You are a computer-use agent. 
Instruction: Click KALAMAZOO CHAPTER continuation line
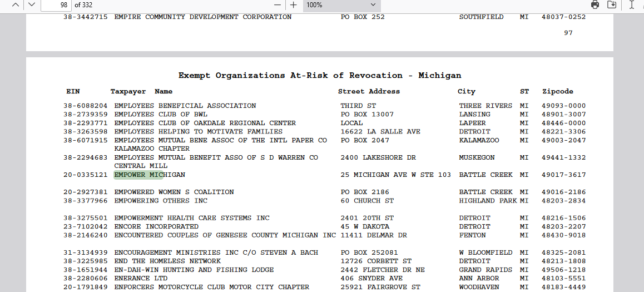152,149
